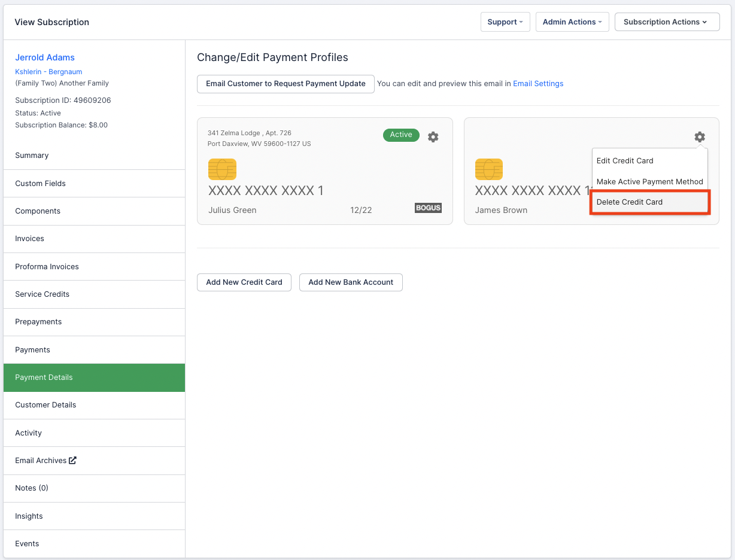Screen dimensions: 735x560
Task: Go to Invoices in sidebar
Action: tap(30, 239)
